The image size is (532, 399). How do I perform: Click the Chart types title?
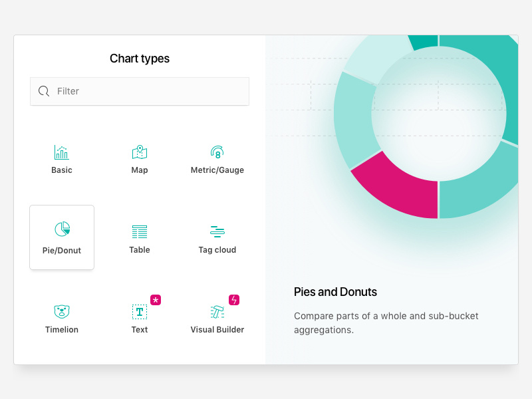pyautogui.click(x=139, y=59)
